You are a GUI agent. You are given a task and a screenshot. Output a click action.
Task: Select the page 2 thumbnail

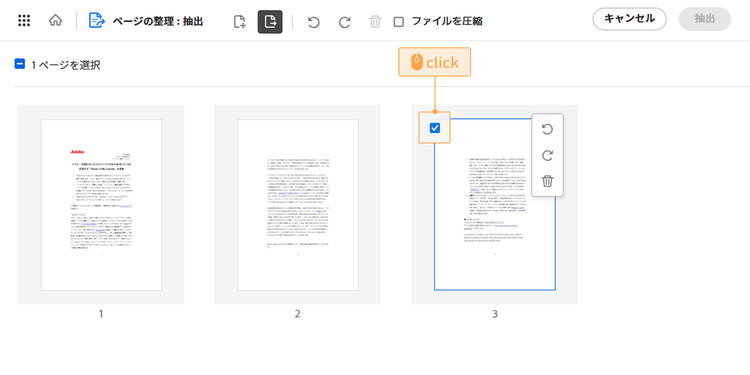click(x=298, y=205)
